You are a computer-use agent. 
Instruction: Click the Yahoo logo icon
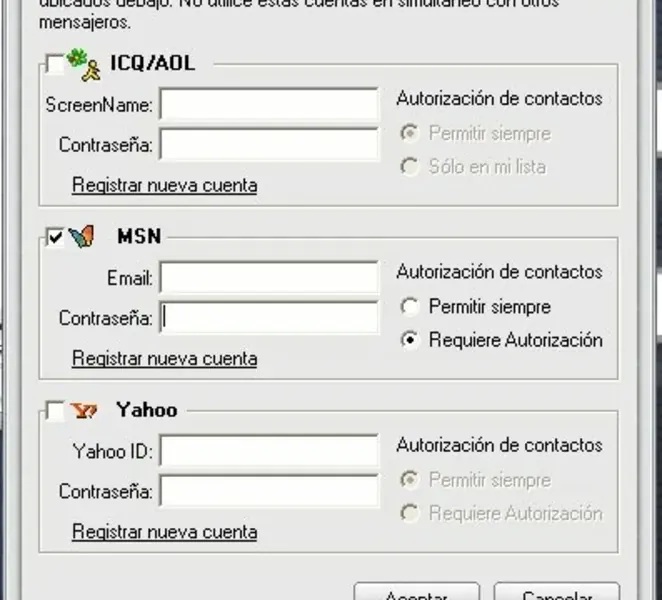[82, 410]
